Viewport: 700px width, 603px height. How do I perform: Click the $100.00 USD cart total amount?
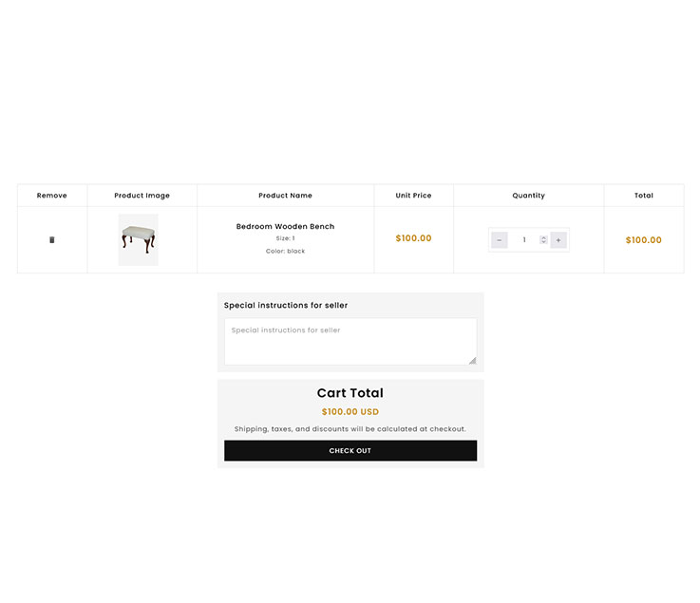pyautogui.click(x=350, y=412)
